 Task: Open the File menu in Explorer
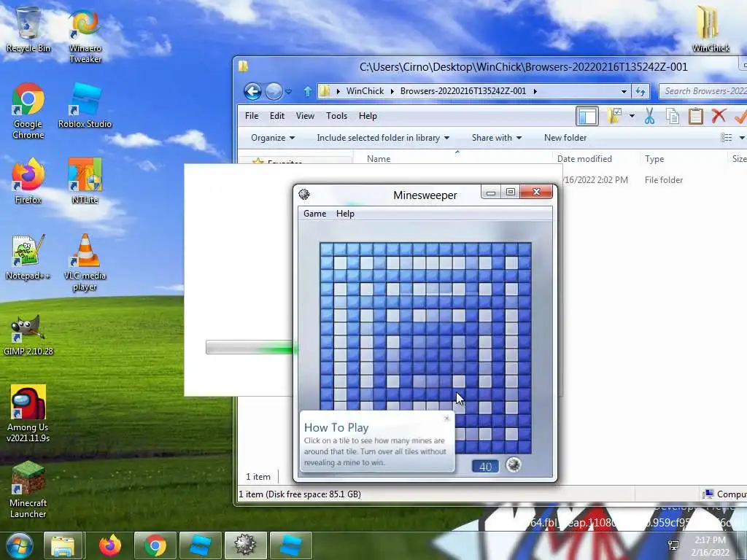click(252, 116)
